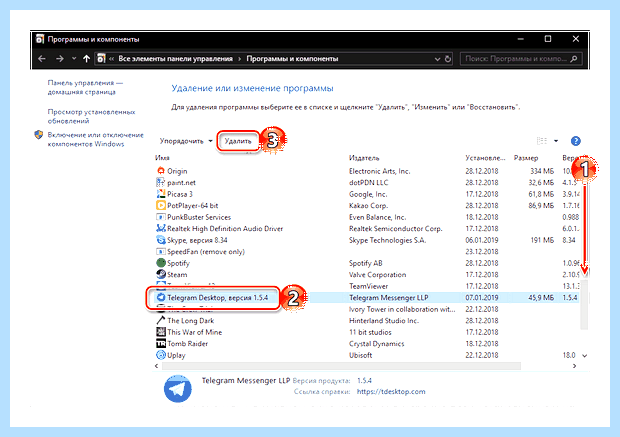
Task: Open recent locations dropdown arrow
Action: click(74, 59)
